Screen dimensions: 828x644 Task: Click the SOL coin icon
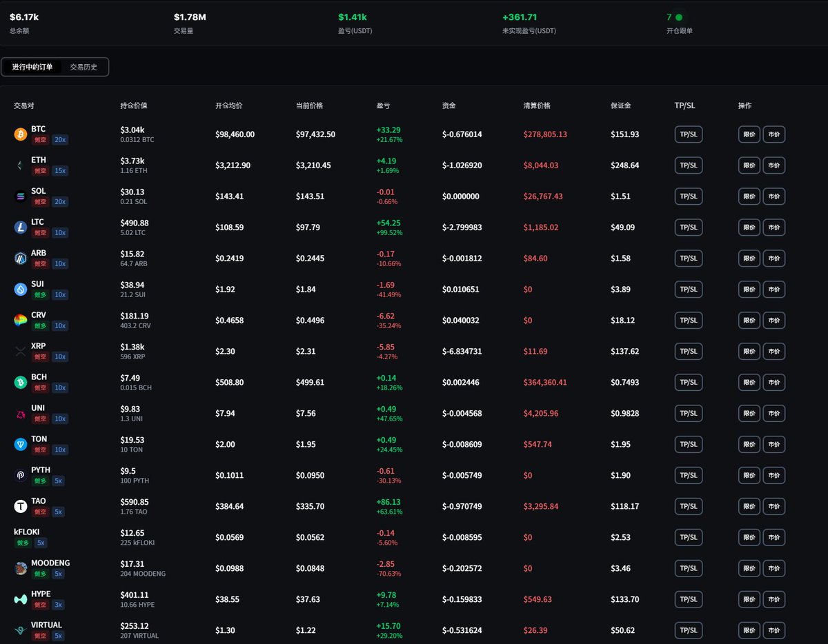(20, 197)
